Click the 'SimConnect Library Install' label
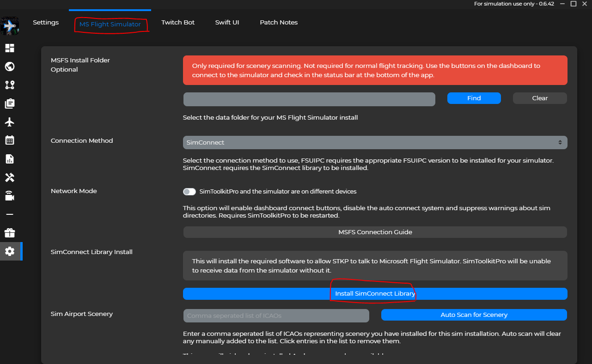Image resolution: width=592 pixels, height=364 pixels. coord(92,252)
